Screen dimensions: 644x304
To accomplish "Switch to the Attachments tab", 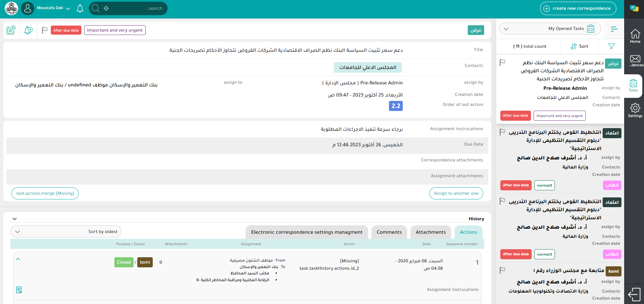I will (x=430, y=232).
